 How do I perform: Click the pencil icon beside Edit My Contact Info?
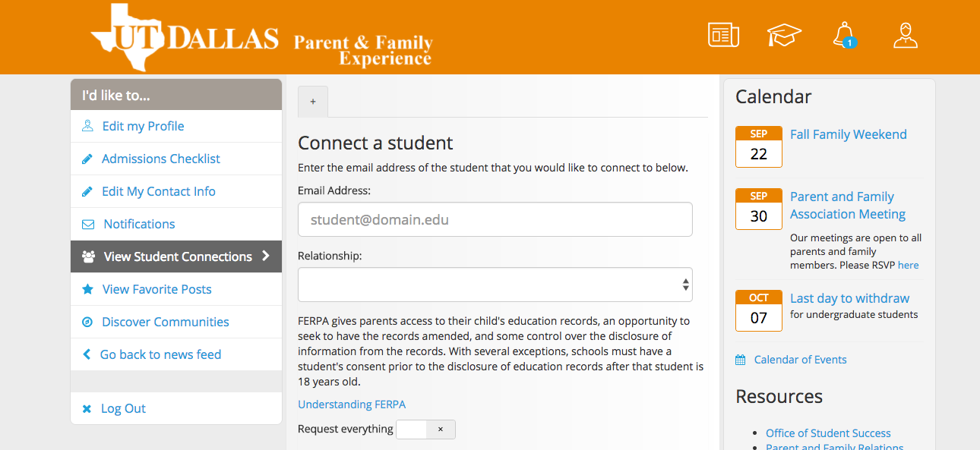(87, 191)
